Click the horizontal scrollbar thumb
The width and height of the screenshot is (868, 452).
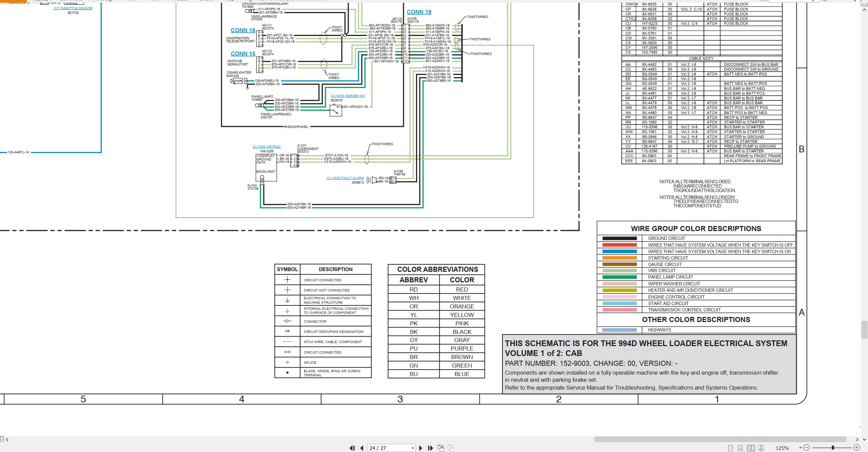(x=721, y=439)
